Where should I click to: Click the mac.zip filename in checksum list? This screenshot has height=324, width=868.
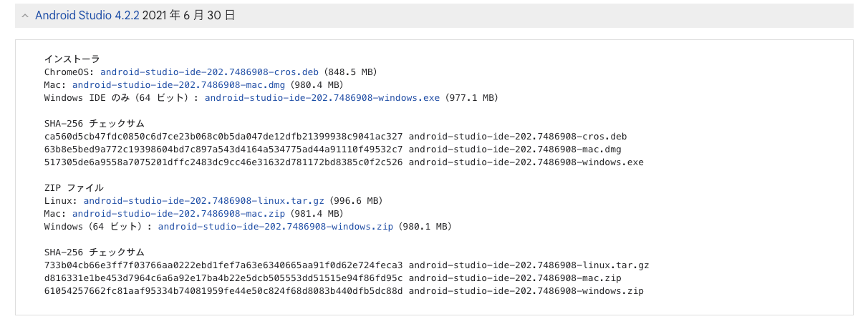pyautogui.click(x=515, y=278)
